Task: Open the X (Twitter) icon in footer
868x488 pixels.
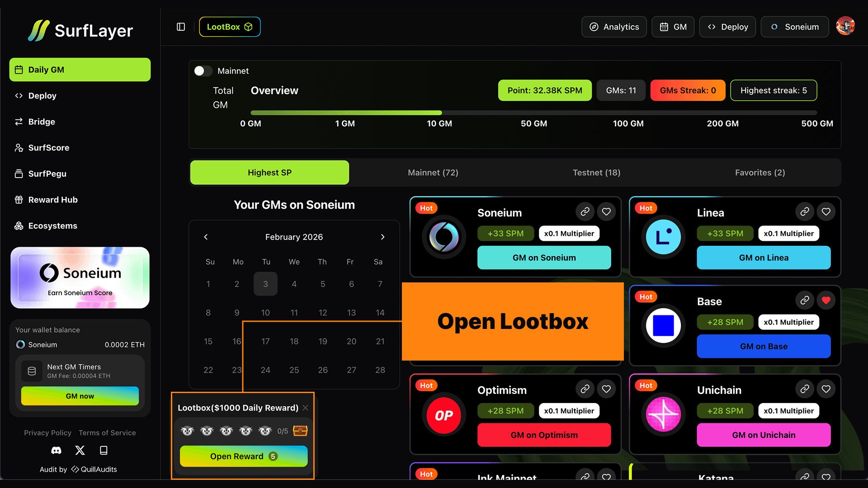Action: (x=80, y=450)
